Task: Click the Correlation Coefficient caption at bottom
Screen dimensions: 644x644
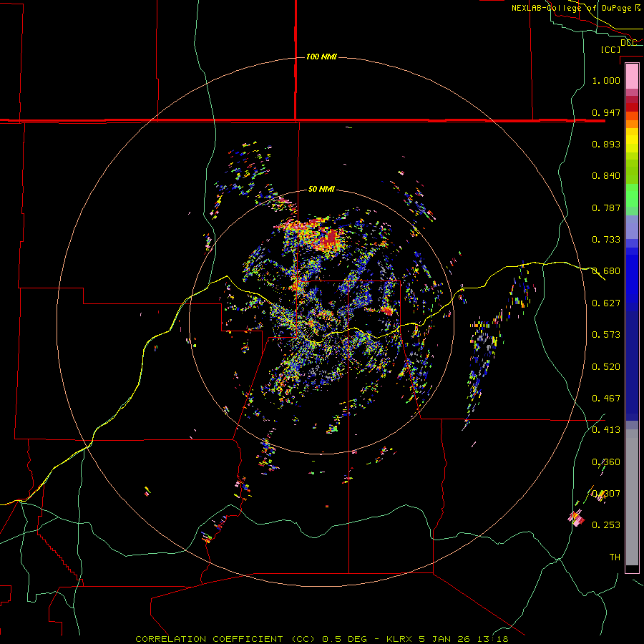Action: [x=321, y=639]
